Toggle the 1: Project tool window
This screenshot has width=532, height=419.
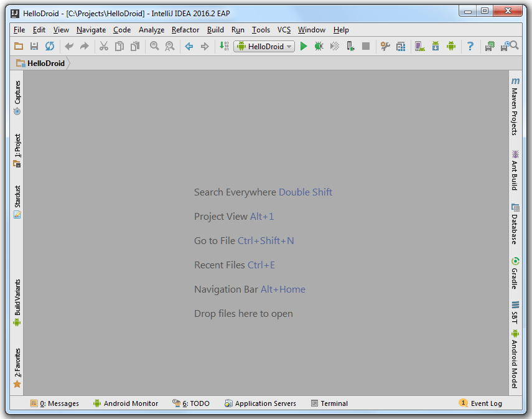tap(17, 151)
